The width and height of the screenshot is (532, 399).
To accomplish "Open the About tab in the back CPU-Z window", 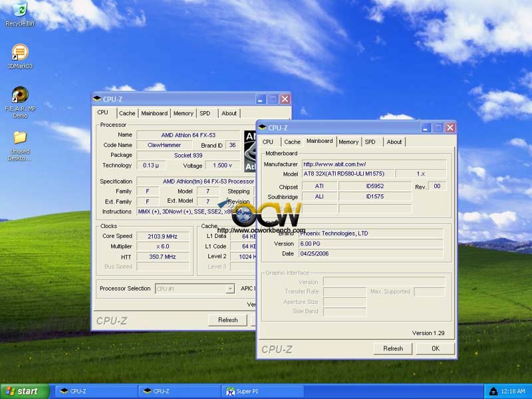I will [x=229, y=113].
